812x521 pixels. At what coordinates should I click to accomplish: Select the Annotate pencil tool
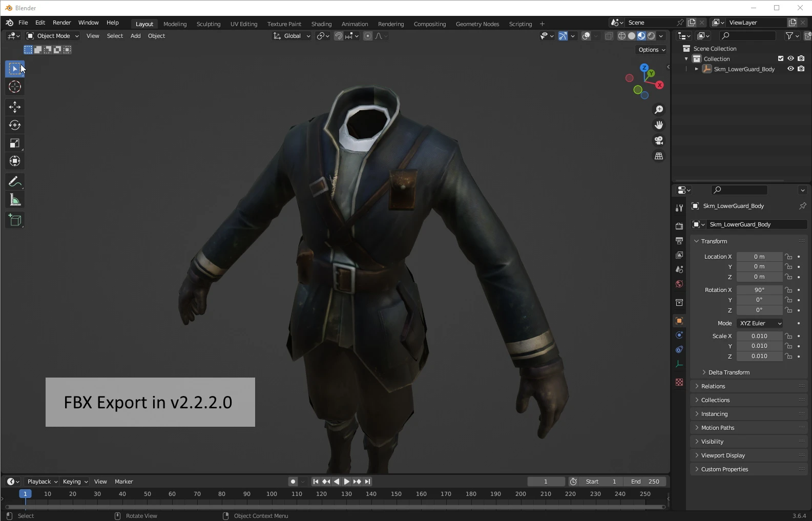coord(15,182)
